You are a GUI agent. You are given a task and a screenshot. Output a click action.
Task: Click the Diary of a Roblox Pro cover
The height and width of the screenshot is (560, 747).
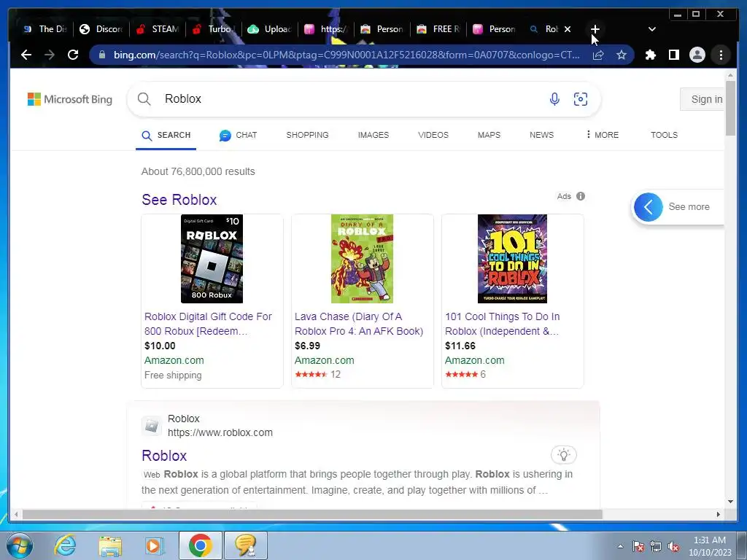tap(362, 259)
